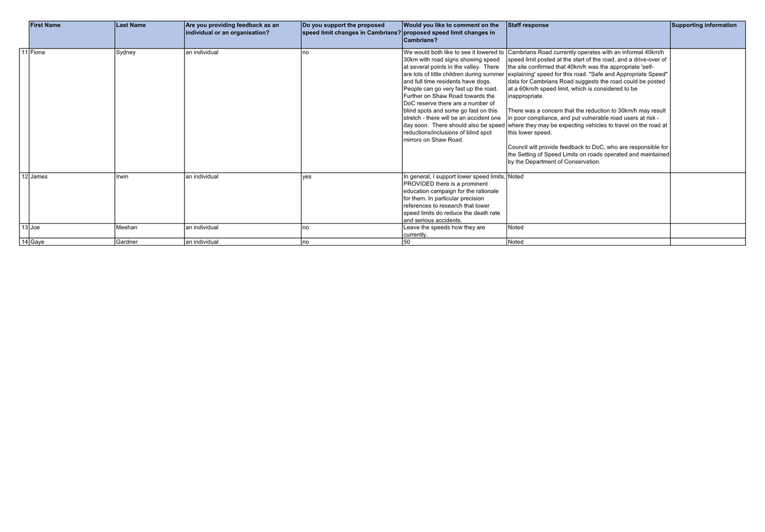The image size is (765, 532).
Task: Click 'Noted' in Gaye Gardner's row
Action: (515, 242)
